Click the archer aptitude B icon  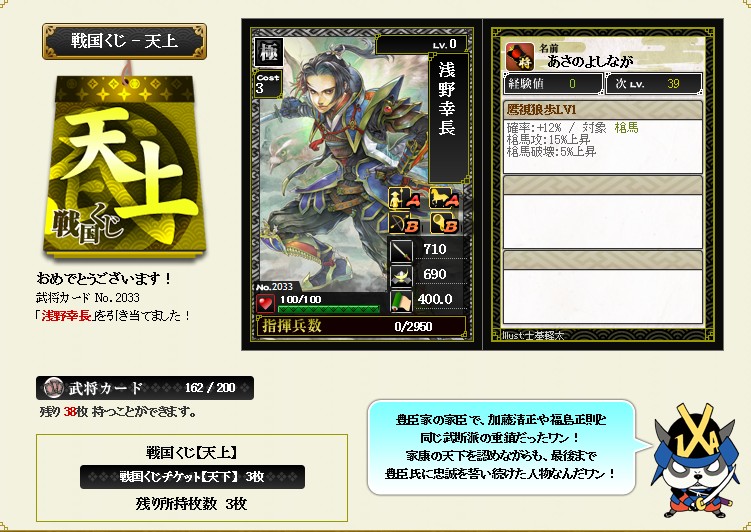404,223
